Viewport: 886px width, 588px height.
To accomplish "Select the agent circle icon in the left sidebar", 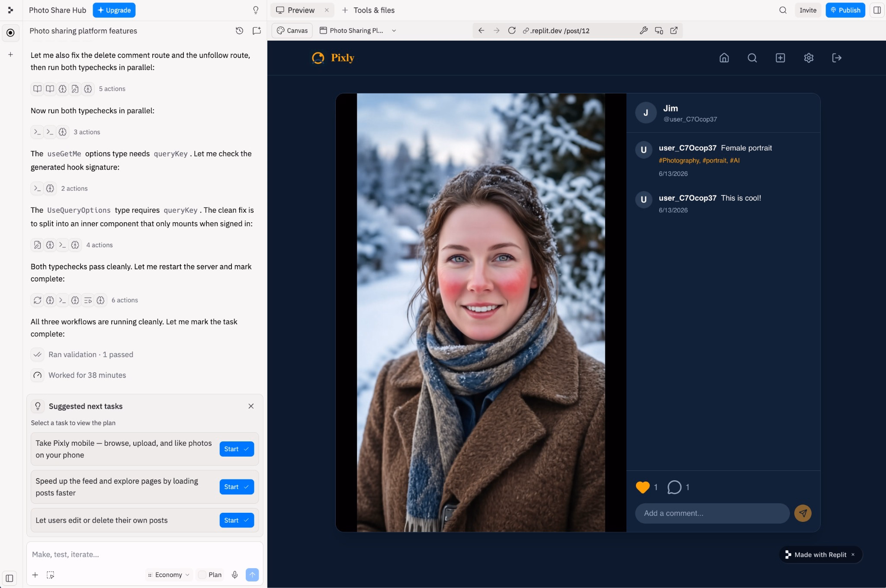I will click(x=10, y=33).
